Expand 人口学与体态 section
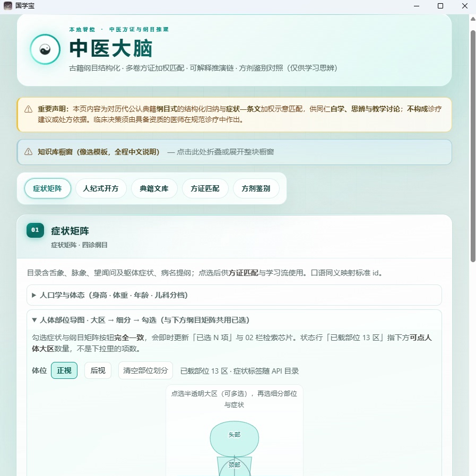 pyautogui.click(x=235, y=295)
